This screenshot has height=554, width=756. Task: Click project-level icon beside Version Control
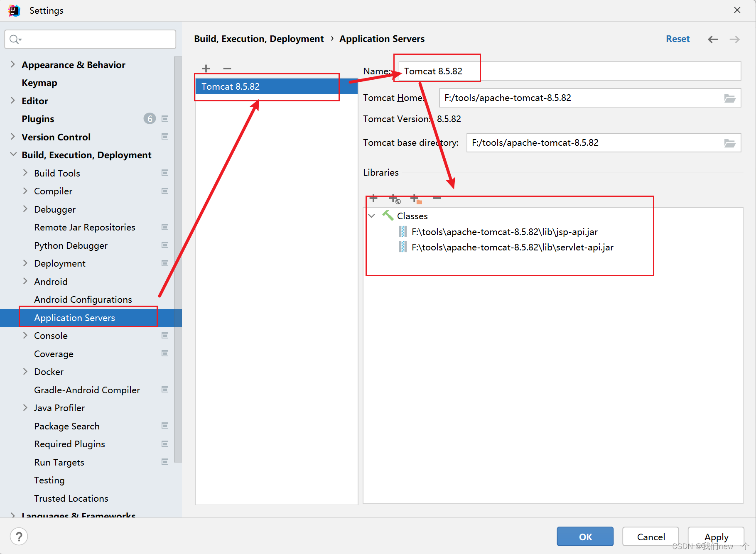point(165,137)
